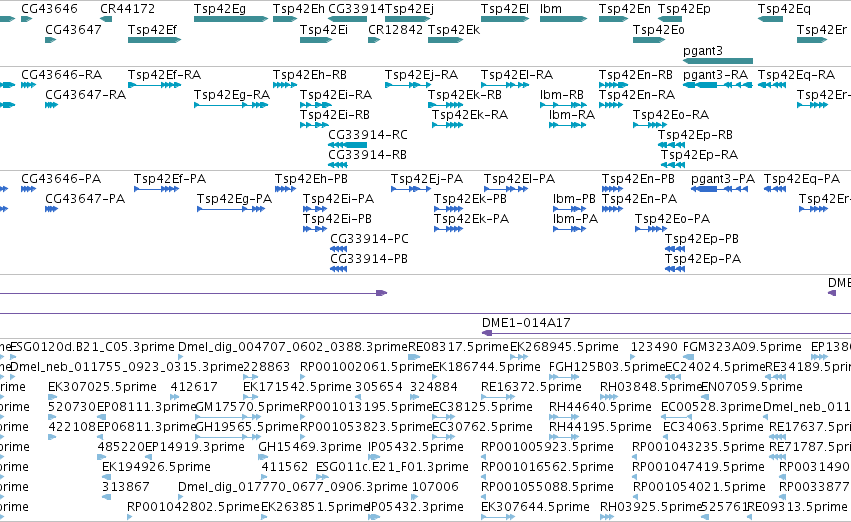Screen dimensions: 851x522
Task: Select the FGM323A09.5prime EST label
Action: (742, 347)
